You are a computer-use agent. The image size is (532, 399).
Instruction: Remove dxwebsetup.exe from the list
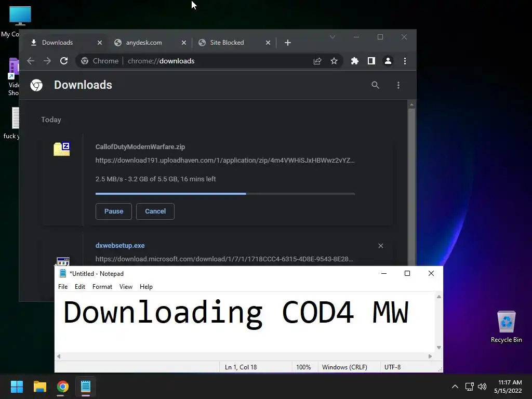click(x=381, y=246)
